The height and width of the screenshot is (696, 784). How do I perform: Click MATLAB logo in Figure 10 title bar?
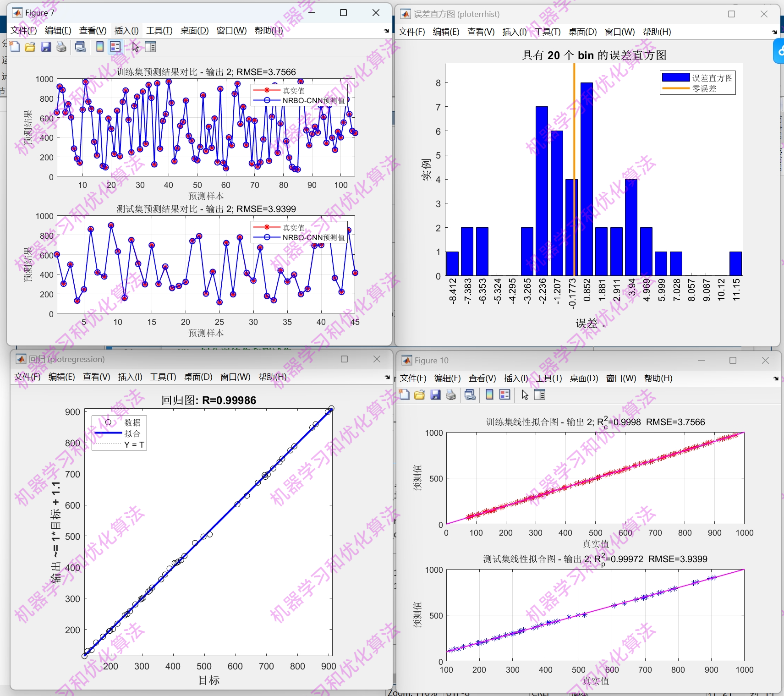(x=407, y=361)
